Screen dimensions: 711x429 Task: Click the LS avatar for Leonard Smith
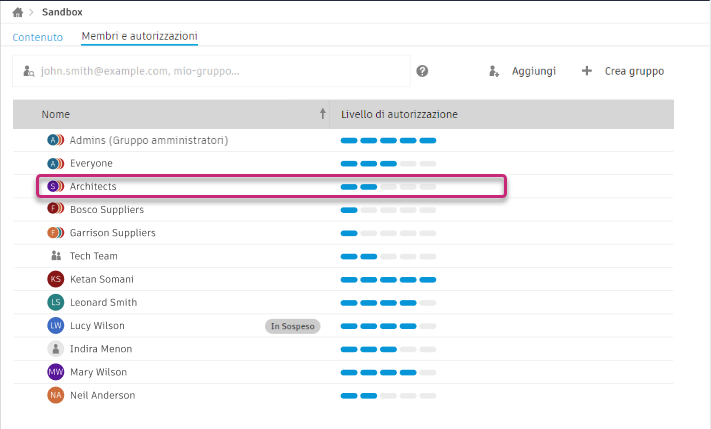[x=56, y=302]
